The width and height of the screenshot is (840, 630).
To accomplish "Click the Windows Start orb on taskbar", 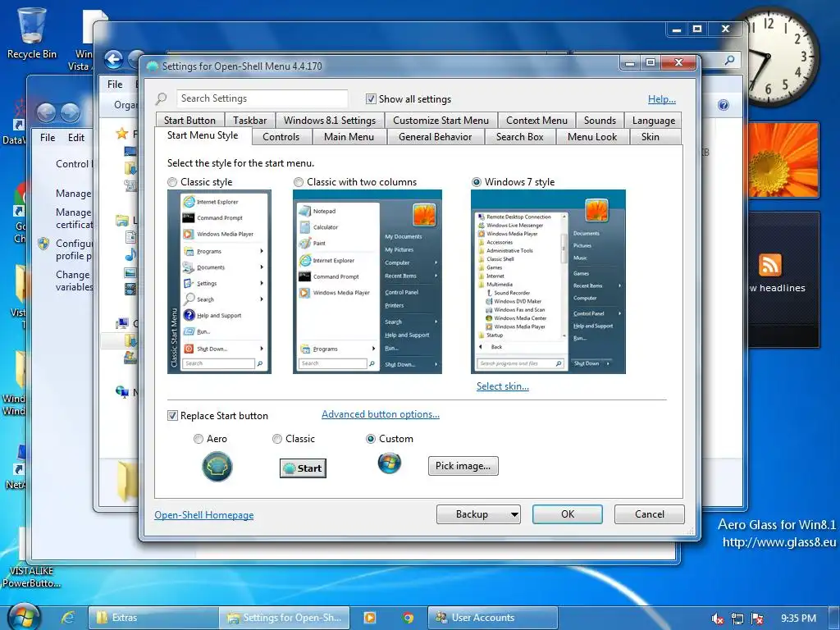I will [x=24, y=617].
